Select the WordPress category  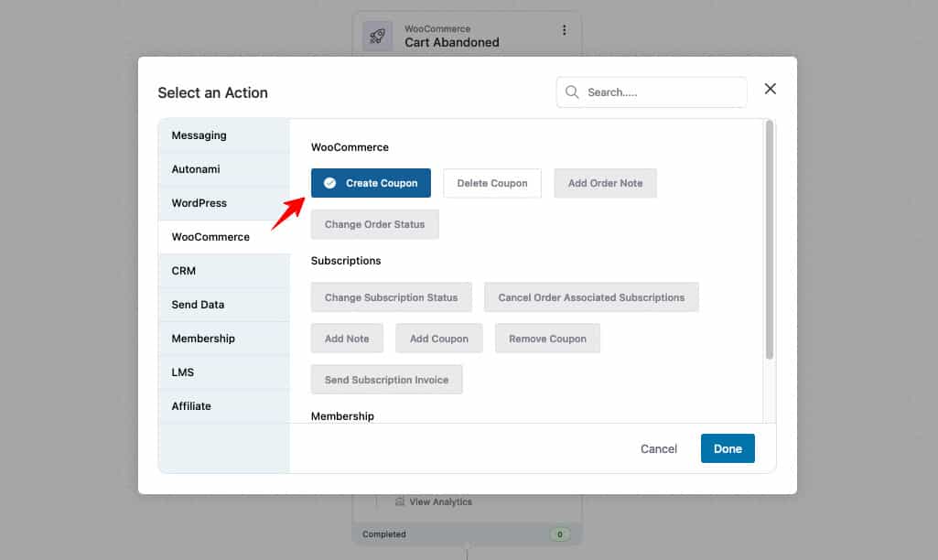coord(223,203)
